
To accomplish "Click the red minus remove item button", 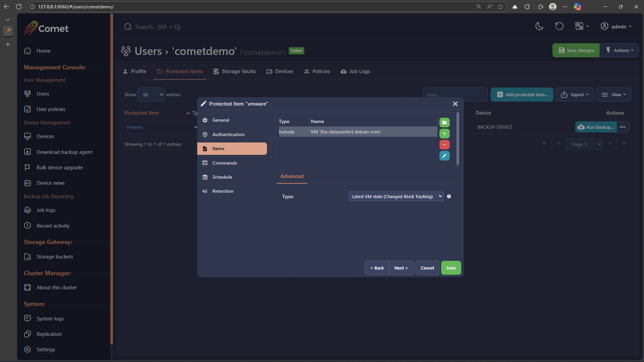I will coord(444,144).
